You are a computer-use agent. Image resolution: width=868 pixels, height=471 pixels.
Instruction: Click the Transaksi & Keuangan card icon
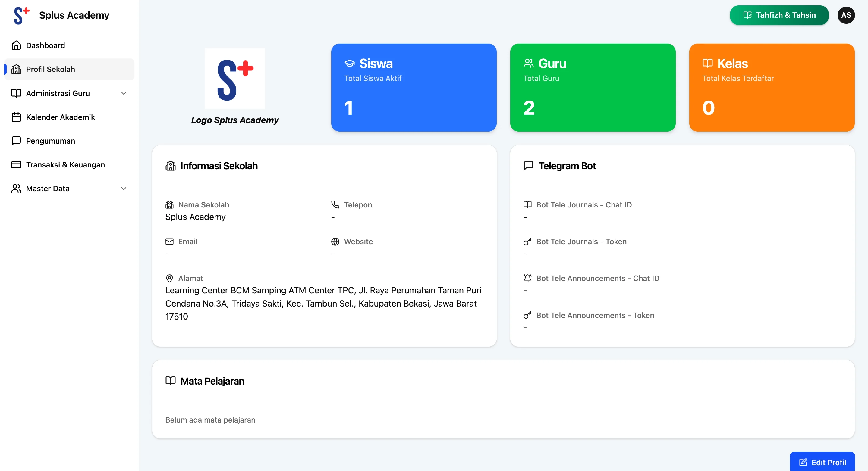coord(16,165)
